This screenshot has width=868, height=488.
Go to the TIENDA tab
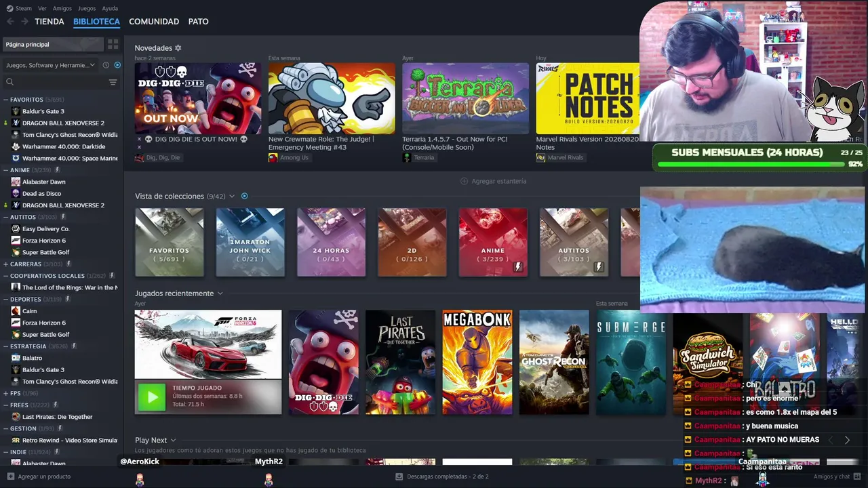(x=50, y=22)
